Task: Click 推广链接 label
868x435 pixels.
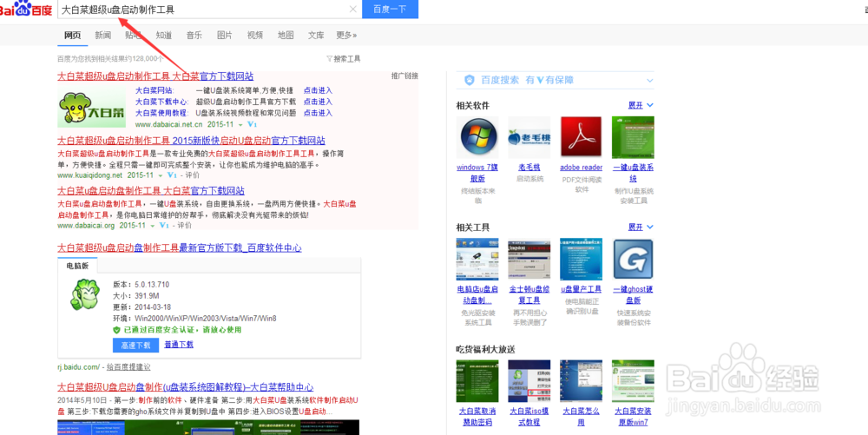Action: point(404,76)
